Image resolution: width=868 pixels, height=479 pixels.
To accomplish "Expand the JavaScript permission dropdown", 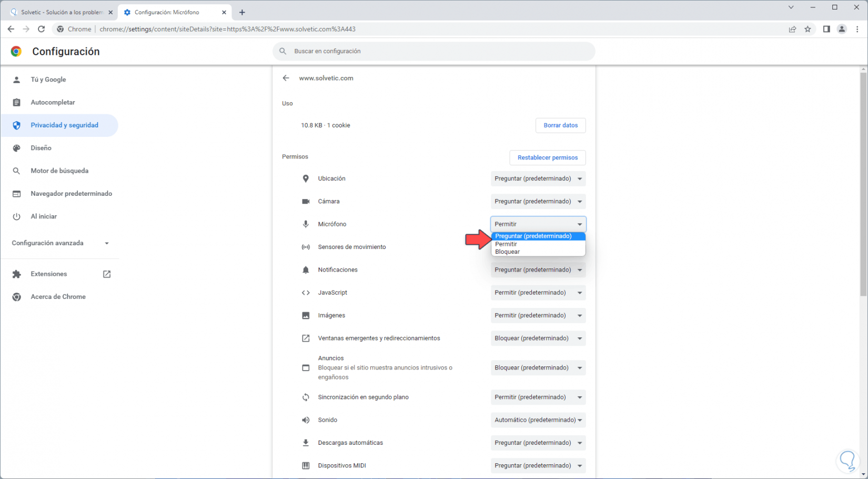I will 538,293.
